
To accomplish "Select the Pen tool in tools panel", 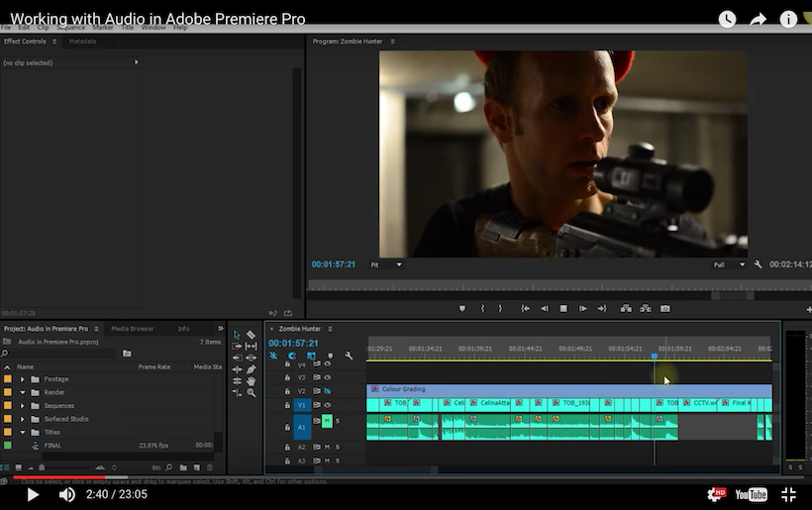I will click(x=252, y=369).
